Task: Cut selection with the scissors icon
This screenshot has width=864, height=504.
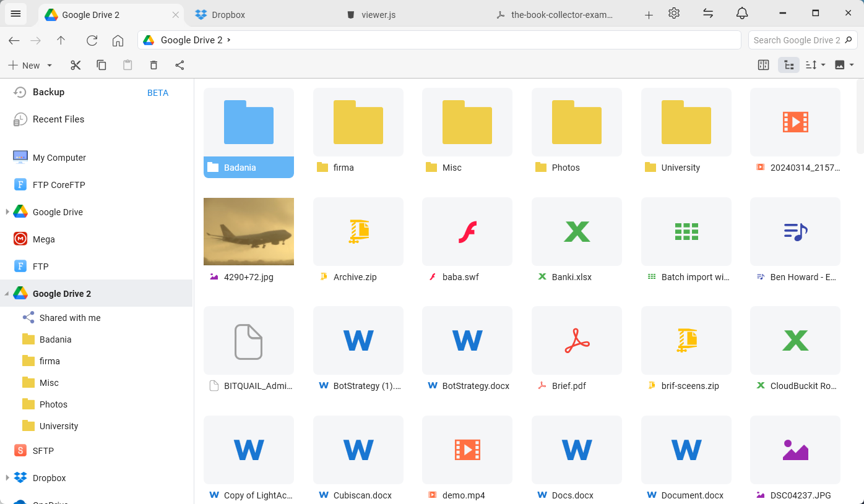Action: click(x=76, y=65)
